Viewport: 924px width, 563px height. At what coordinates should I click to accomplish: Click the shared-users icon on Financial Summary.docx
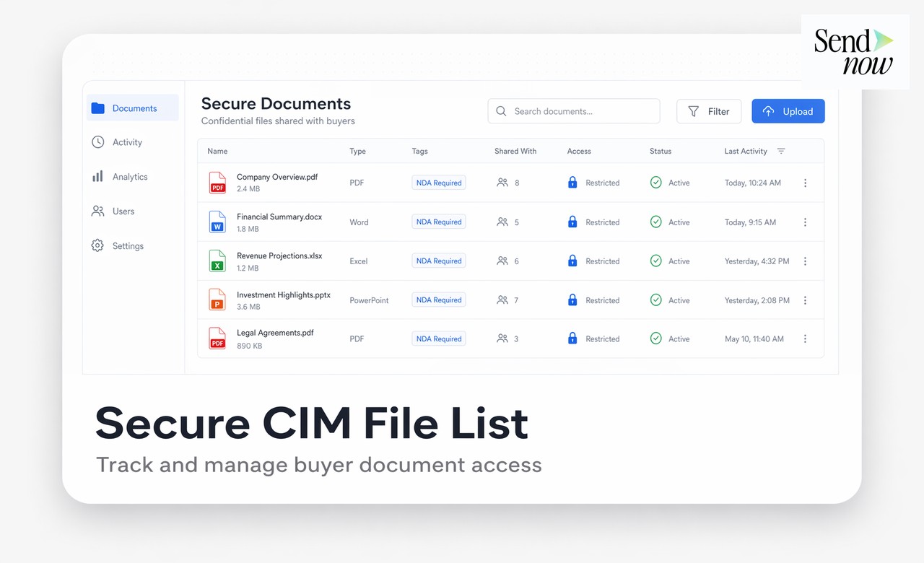(x=502, y=222)
